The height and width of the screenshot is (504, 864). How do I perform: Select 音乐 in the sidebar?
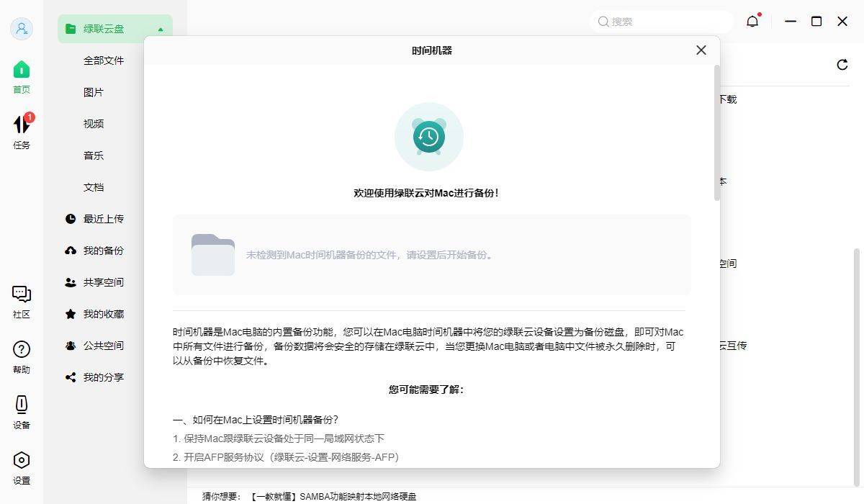[x=94, y=156]
